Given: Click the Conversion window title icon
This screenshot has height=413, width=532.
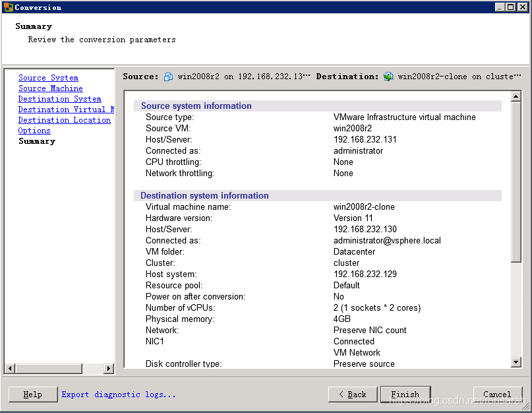Looking at the screenshot, I should pyautogui.click(x=8, y=7).
